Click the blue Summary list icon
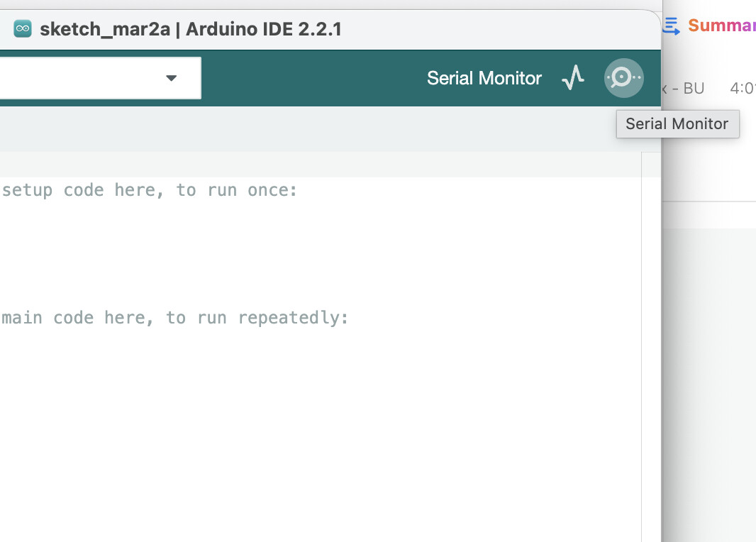Screen dimensions: 756x542 coord(672,26)
